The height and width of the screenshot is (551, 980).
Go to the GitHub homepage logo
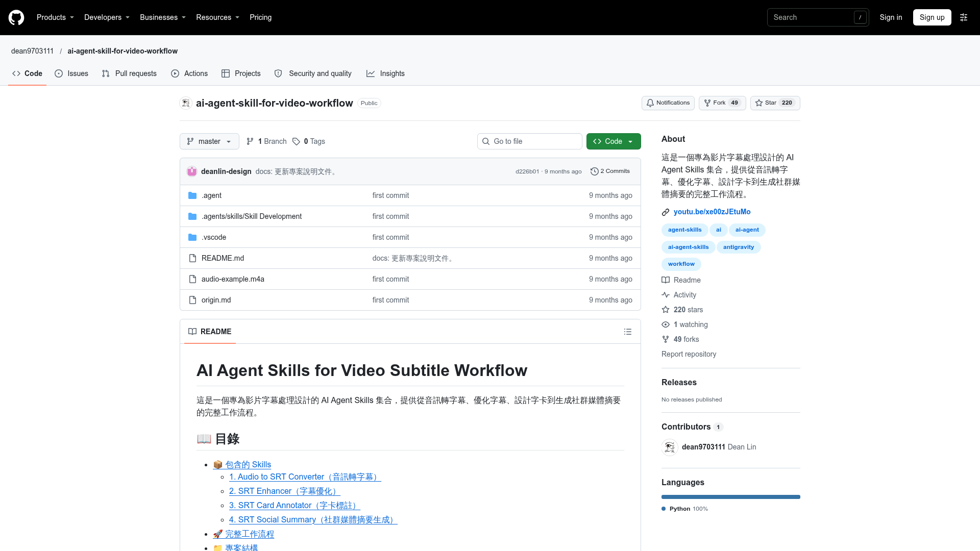coord(16,17)
